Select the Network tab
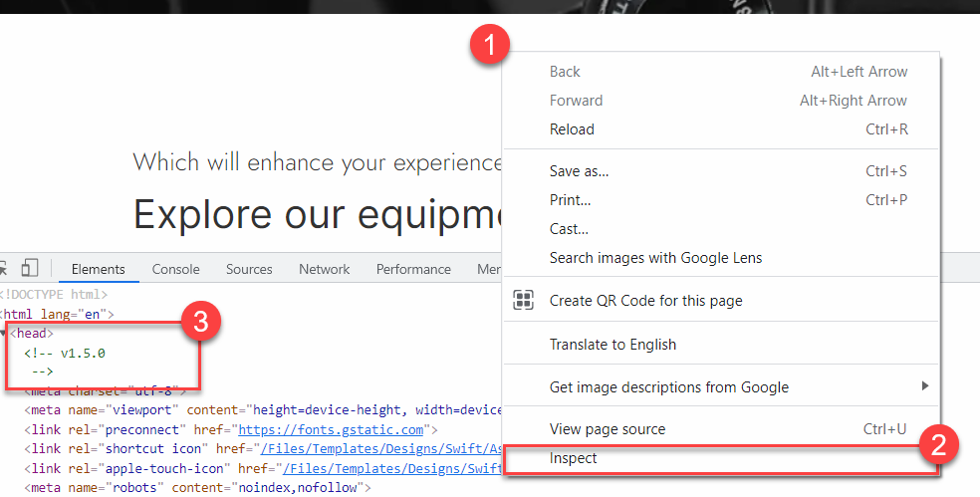The image size is (980, 497). (x=324, y=269)
